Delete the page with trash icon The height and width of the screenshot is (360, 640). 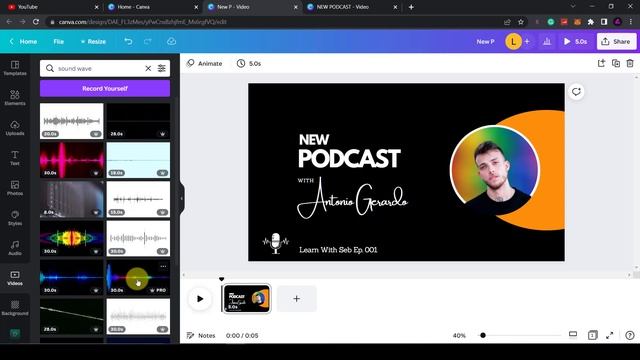(x=630, y=63)
